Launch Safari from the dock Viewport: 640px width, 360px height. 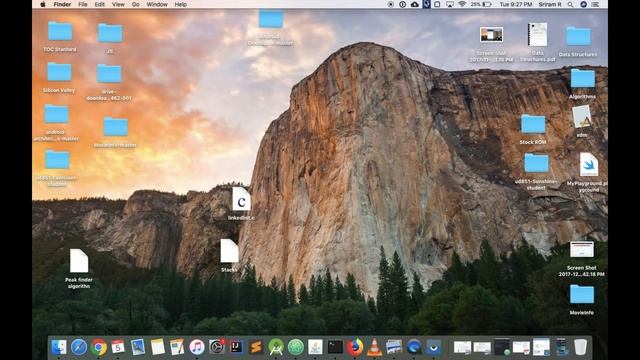tap(79, 347)
